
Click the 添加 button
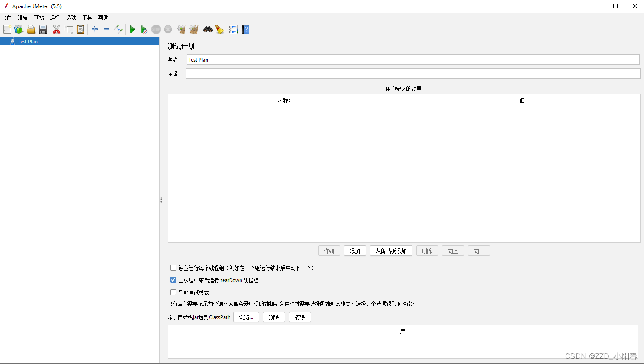click(x=355, y=251)
